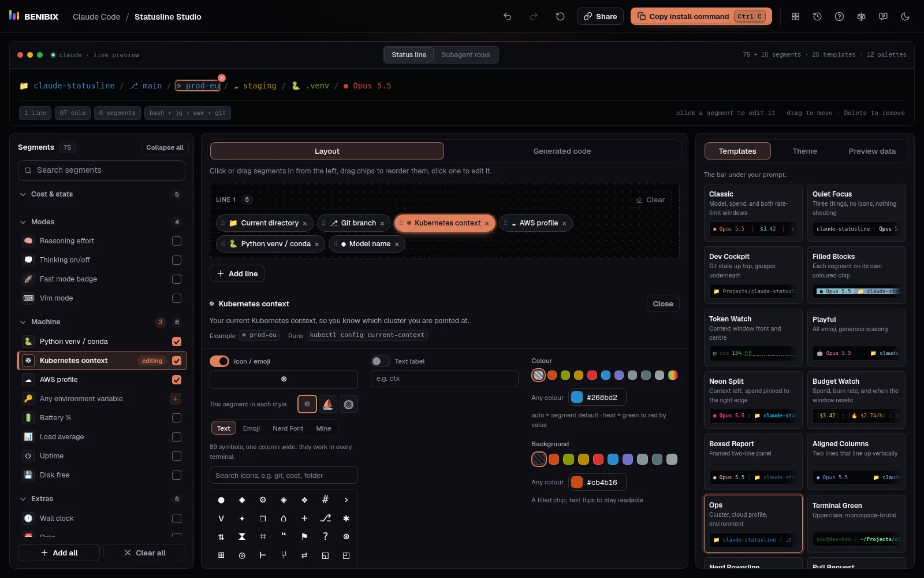Pick the sailboat emoji style variant
The image size is (924, 578).
pyautogui.click(x=328, y=404)
